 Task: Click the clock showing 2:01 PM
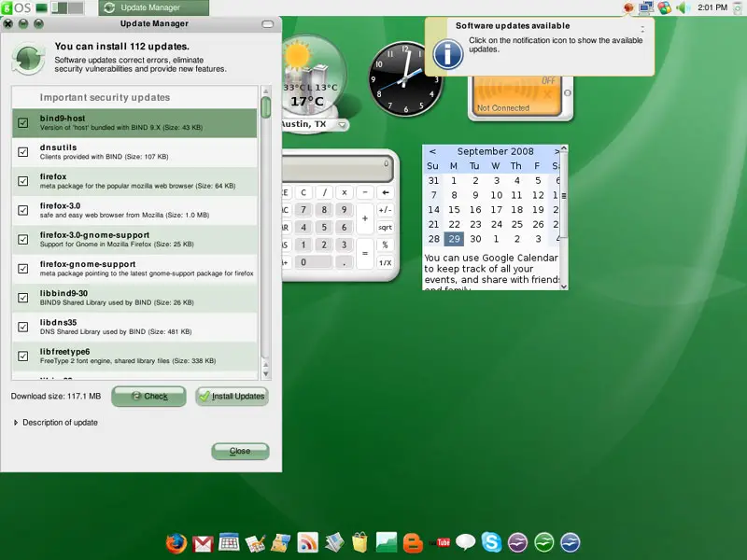[712, 7]
